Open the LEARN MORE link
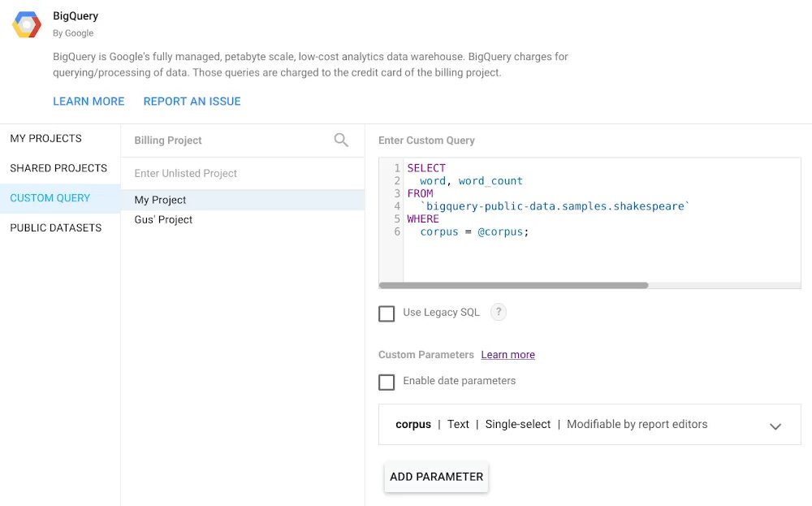The height and width of the screenshot is (506, 812). click(x=89, y=102)
